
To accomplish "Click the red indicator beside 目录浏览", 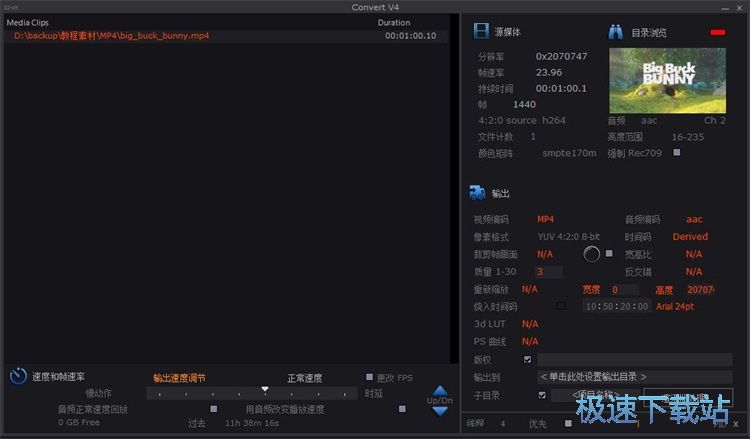I will (x=717, y=32).
